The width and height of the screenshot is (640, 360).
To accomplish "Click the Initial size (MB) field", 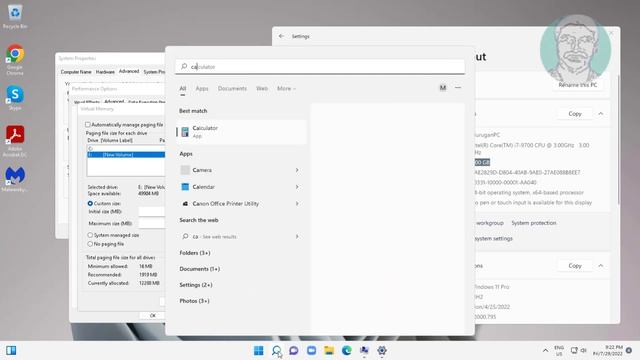I will (151, 211).
